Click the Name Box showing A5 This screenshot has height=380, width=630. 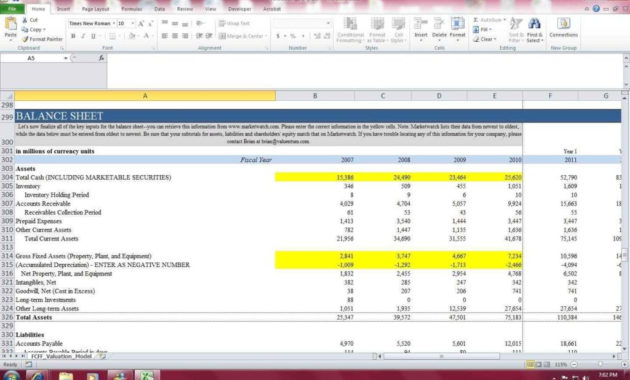tap(31, 58)
